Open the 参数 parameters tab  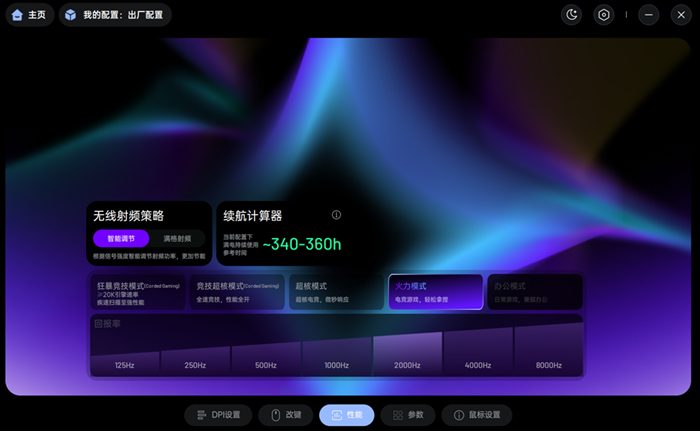point(408,415)
